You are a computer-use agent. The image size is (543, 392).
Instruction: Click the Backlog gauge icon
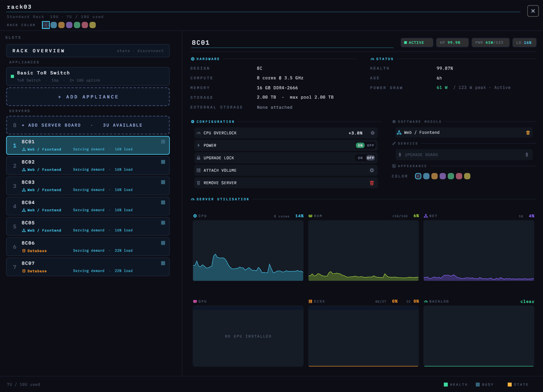click(x=426, y=302)
